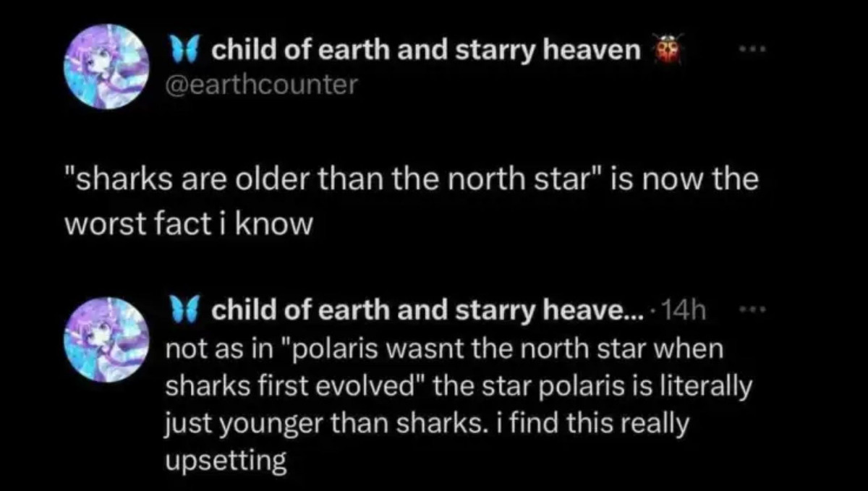Click the @earthcounter handle
The image size is (868, 491).
pos(261,85)
